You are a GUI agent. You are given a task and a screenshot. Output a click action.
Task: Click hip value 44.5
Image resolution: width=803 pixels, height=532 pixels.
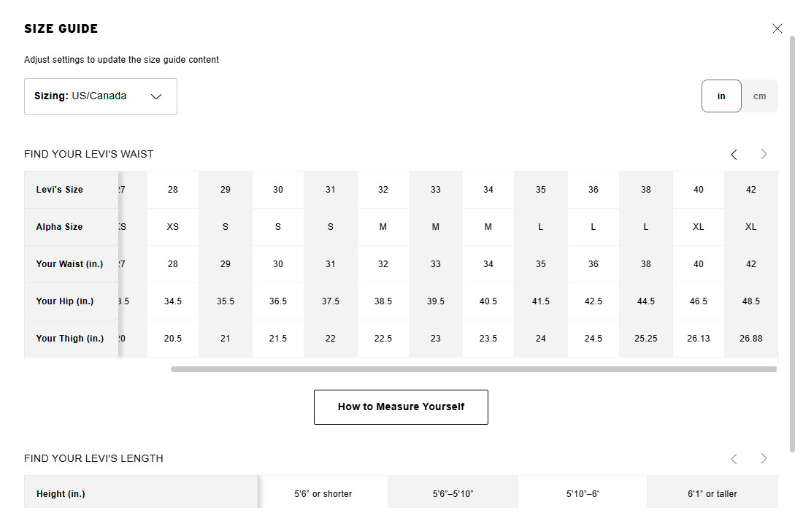646,301
